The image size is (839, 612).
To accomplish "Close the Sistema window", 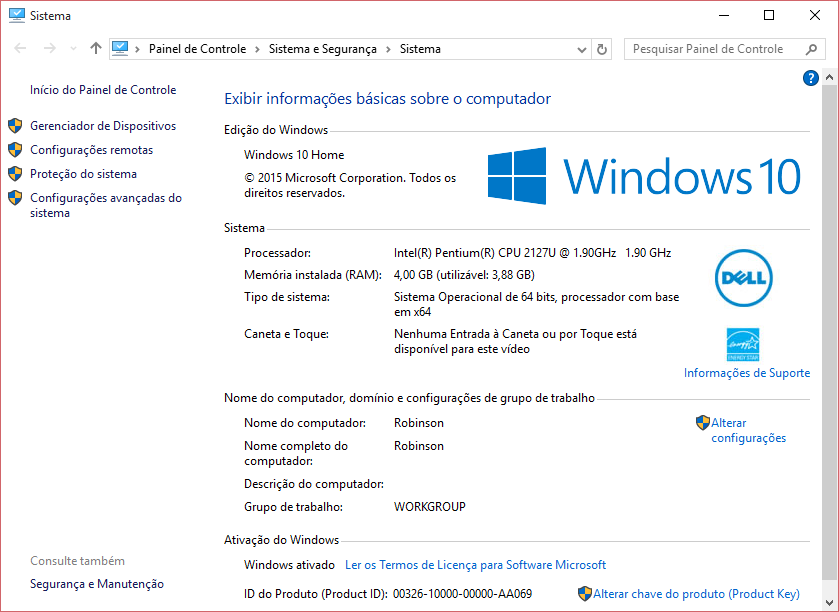I will pos(815,16).
